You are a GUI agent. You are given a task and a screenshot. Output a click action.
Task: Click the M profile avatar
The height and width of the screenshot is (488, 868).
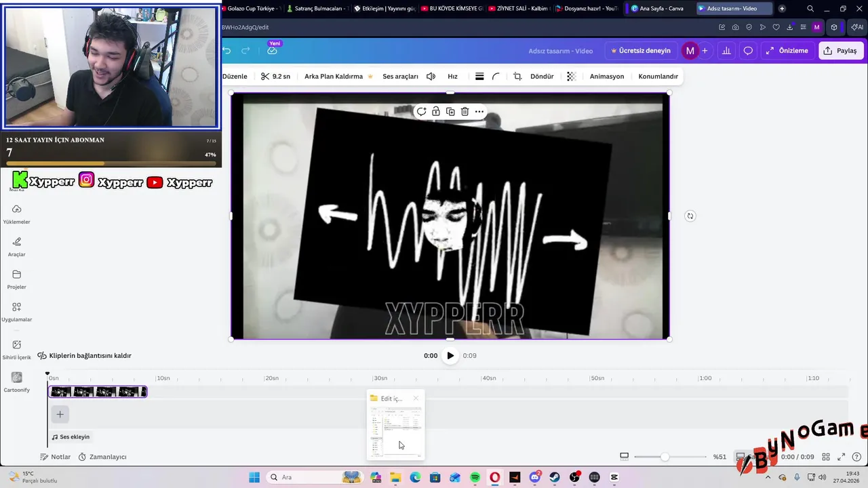pos(690,51)
